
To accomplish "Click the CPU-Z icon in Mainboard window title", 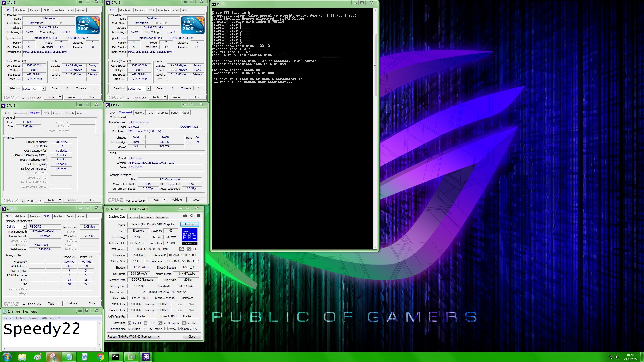I will (x=108, y=105).
